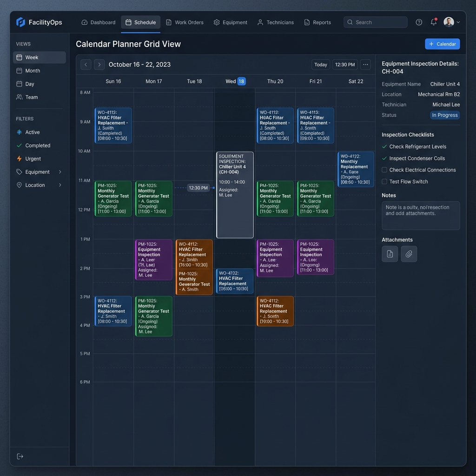Check the Test Flow Switch box
The image size is (476, 476).
pyautogui.click(x=384, y=182)
